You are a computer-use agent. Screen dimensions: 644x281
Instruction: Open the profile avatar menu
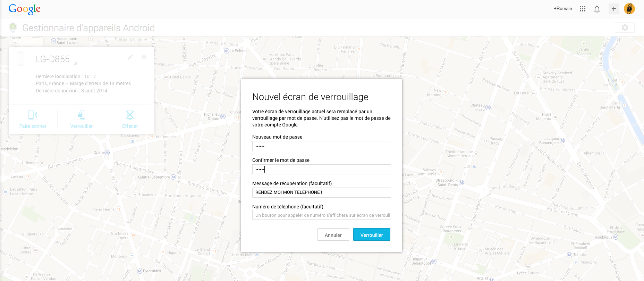(x=629, y=9)
